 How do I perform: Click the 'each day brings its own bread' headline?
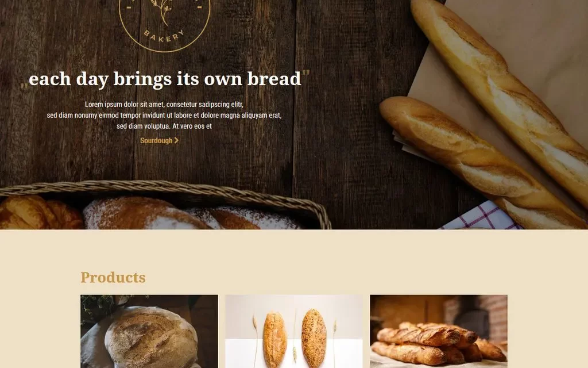point(165,79)
